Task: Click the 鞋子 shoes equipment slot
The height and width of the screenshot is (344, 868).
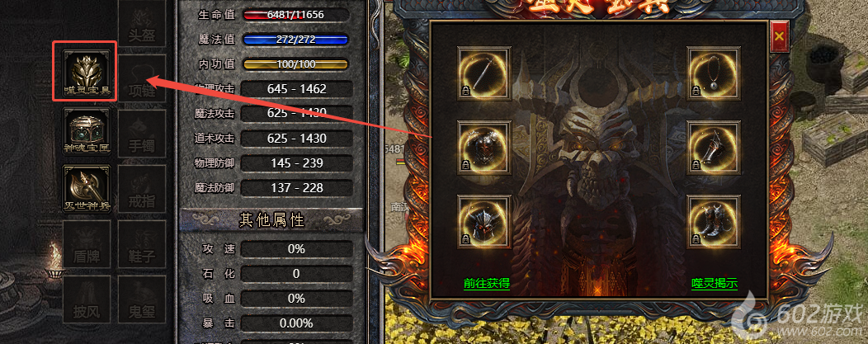Action: point(142,244)
